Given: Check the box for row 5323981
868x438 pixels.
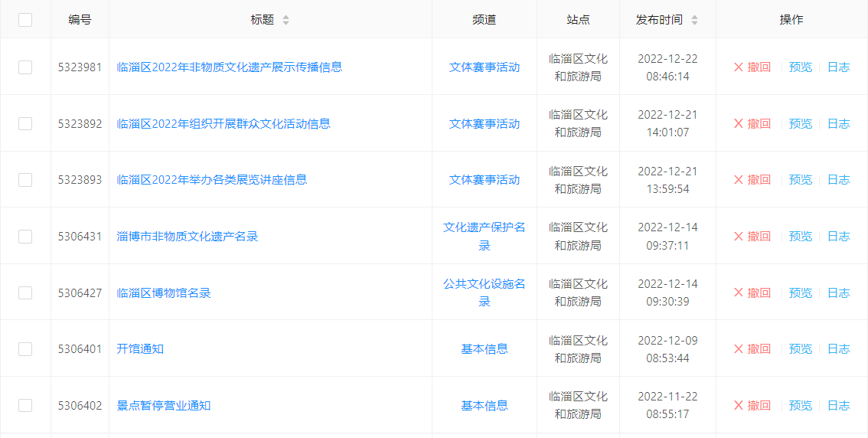Looking at the screenshot, I should [x=25, y=67].
